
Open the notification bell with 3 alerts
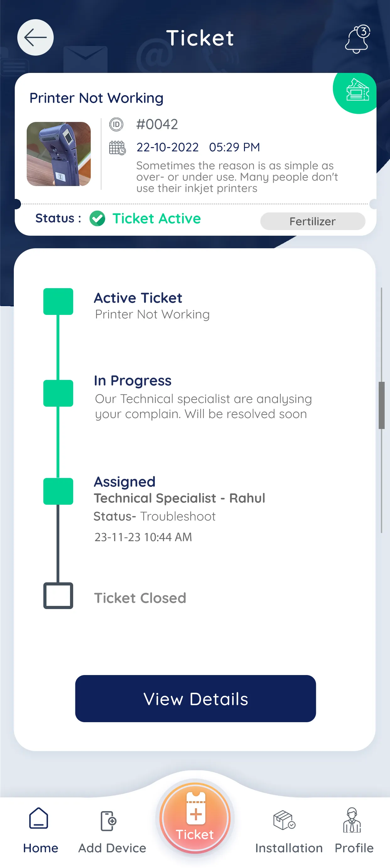(x=357, y=38)
